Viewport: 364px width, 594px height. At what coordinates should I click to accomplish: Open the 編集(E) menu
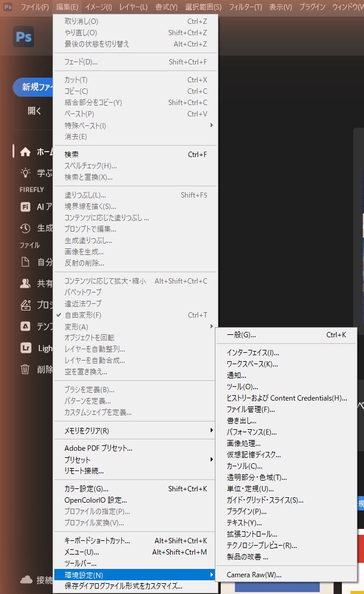point(67,7)
